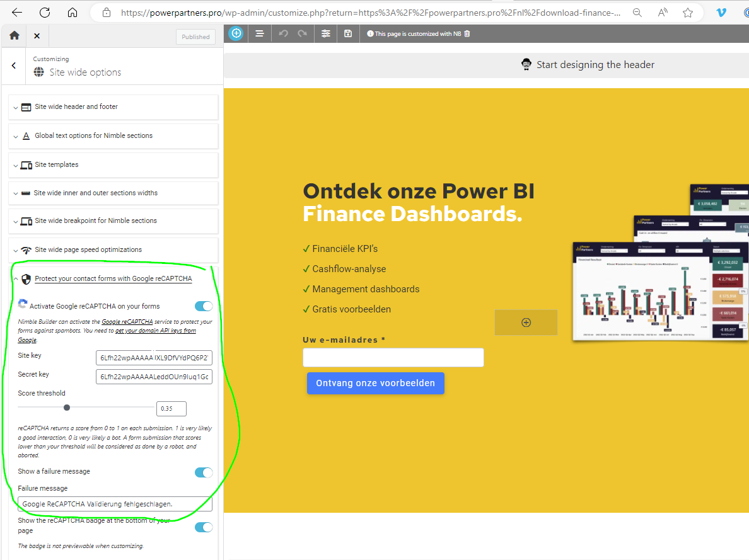The width and height of the screenshot is (749, 560).
Task: View site info via the lock icon
Action: 107,13
